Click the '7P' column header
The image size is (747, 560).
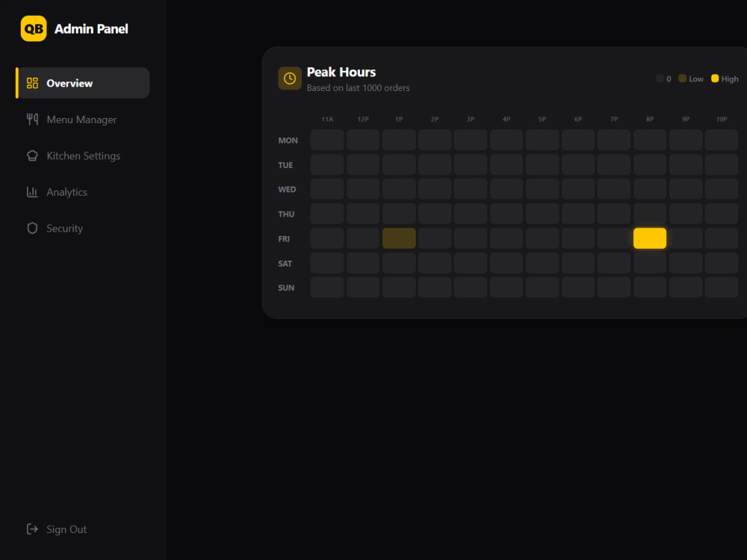(613, 119)
